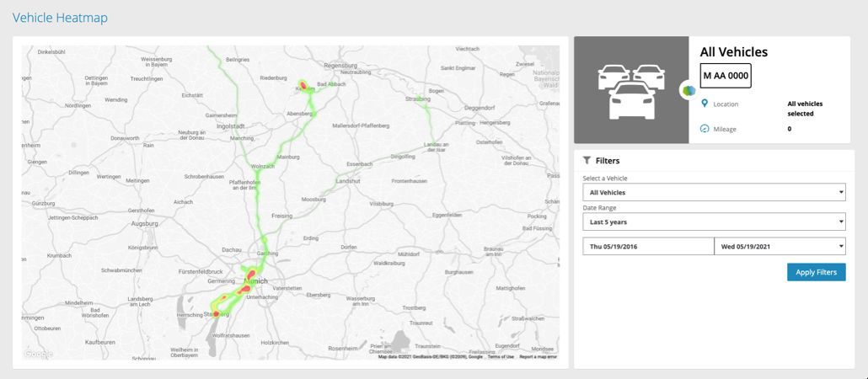Click Abensberg label on the map
868x379 pixels.
[x=300, y=114]
